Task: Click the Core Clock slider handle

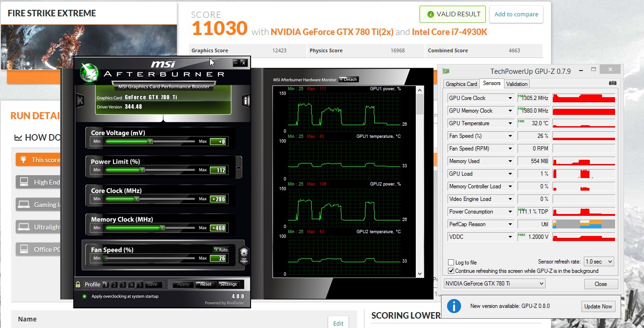Action: point(137,199)
